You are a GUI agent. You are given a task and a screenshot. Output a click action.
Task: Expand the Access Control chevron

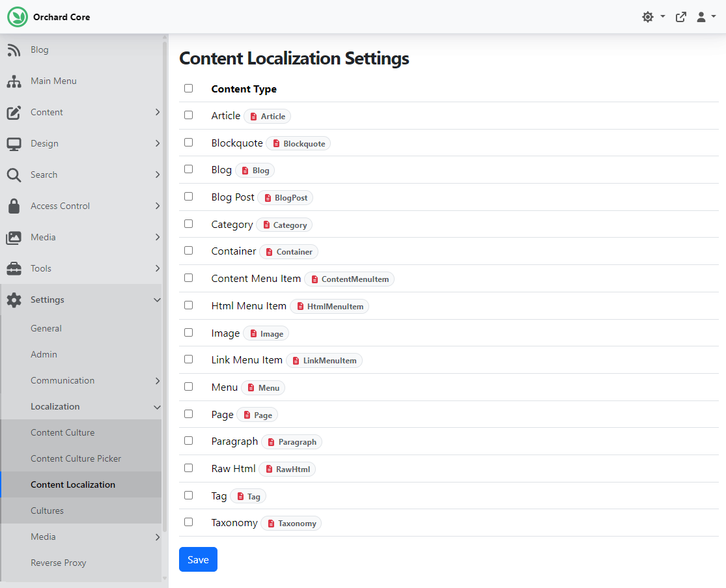158,206
